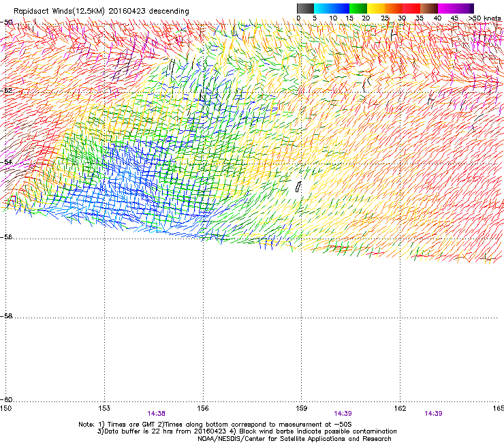Click the longitude label '150'
Viewport: 504px width, 443px height.
6,408
